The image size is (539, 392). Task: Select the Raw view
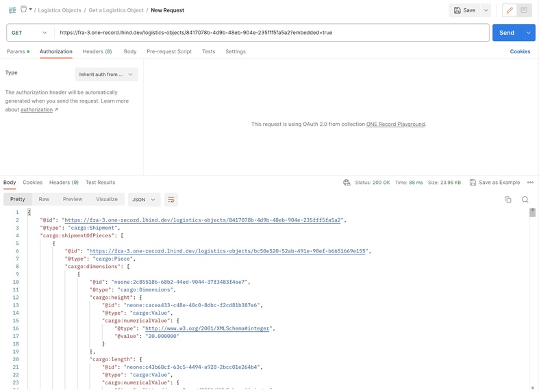(x=44, y=200)
